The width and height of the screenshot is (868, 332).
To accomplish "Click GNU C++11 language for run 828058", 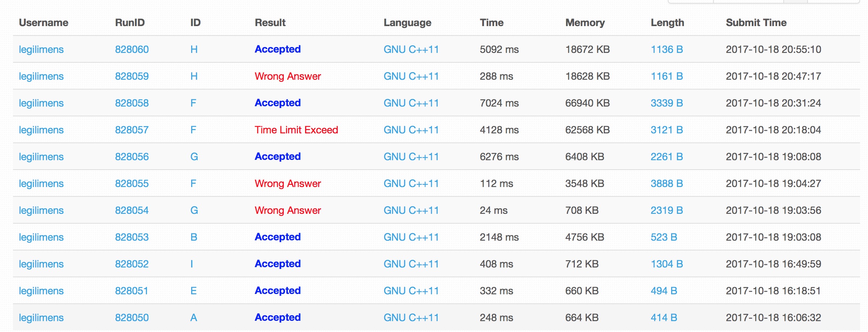I will (411, 103).
